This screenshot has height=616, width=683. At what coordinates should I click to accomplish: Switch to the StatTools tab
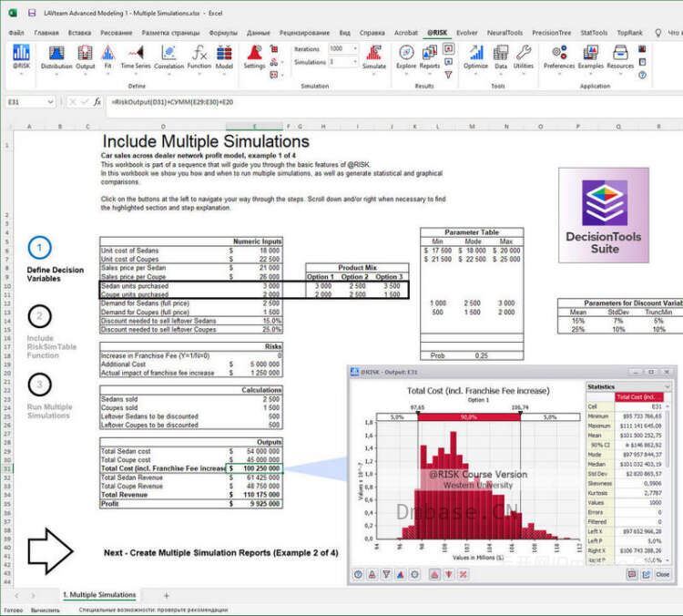594,33
